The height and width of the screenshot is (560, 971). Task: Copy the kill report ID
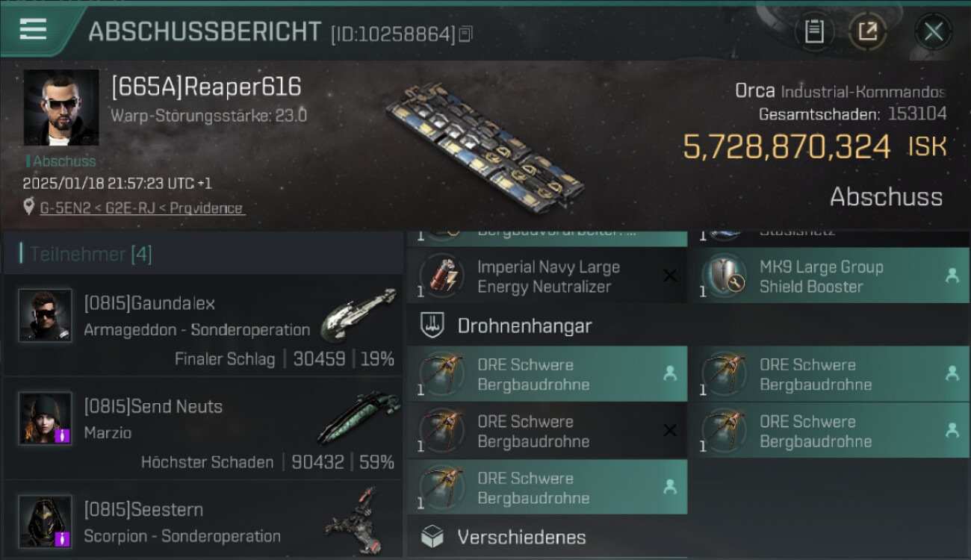tap(466, 34)
